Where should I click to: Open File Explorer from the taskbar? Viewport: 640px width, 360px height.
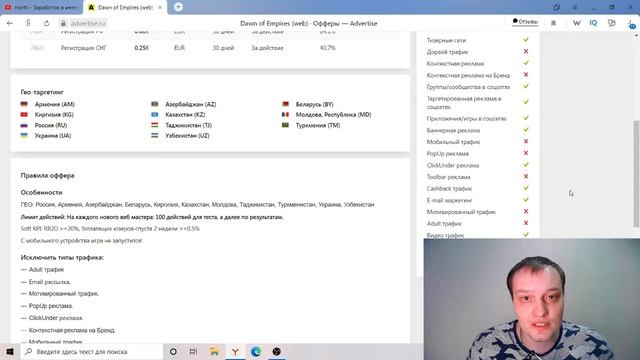tap(214, 351)
